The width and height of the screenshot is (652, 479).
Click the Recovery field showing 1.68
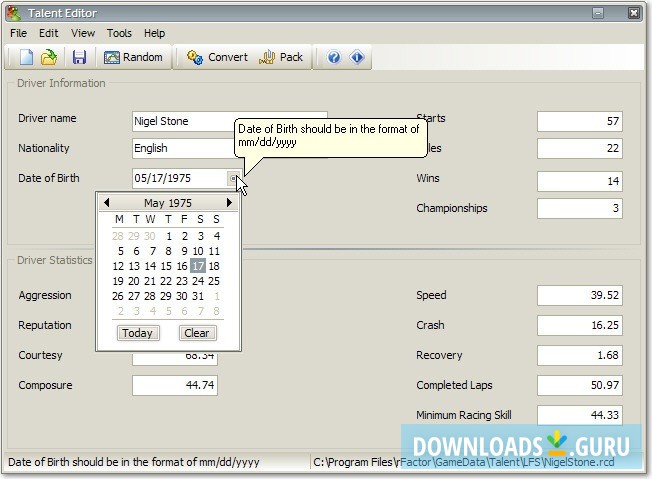coord(580,355)
